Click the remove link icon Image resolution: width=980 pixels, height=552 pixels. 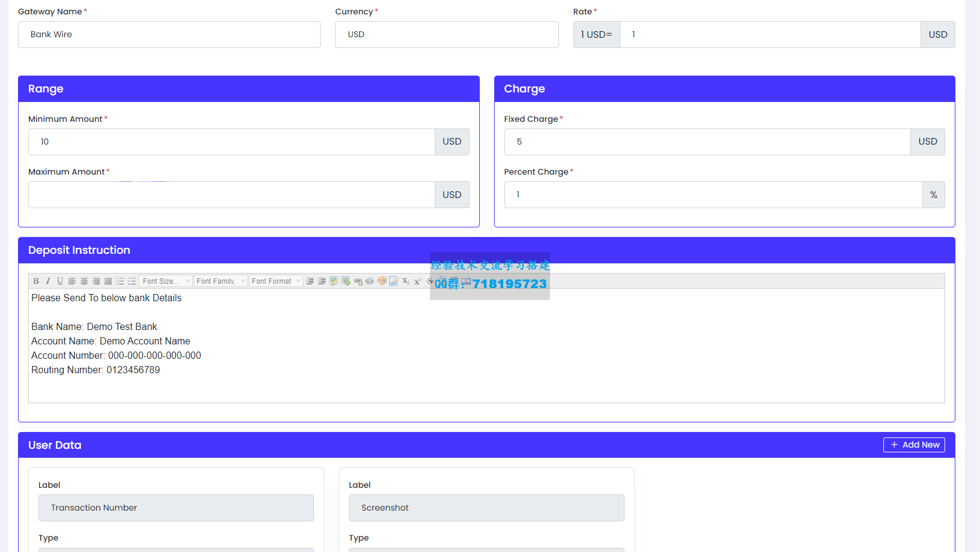(x=370, y=281)
